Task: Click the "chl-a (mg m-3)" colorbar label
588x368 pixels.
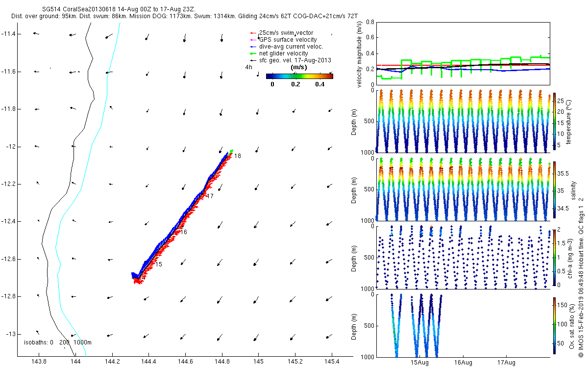Action: (570, 257)
